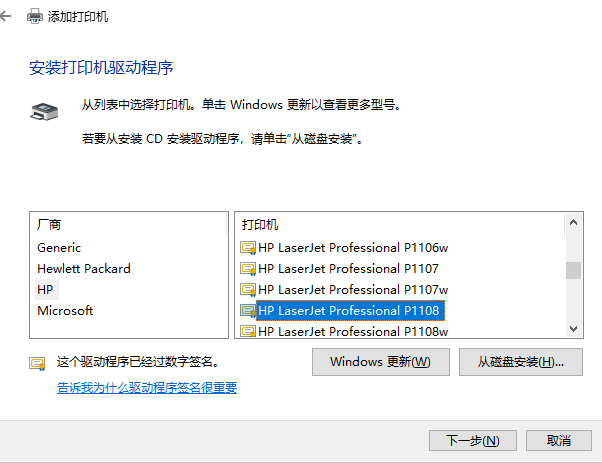Image resolution: width=602 pixels, height=463 pixels.
Task: Choose HP LaserJet Professional P1107w
Action: pos(353,290)
